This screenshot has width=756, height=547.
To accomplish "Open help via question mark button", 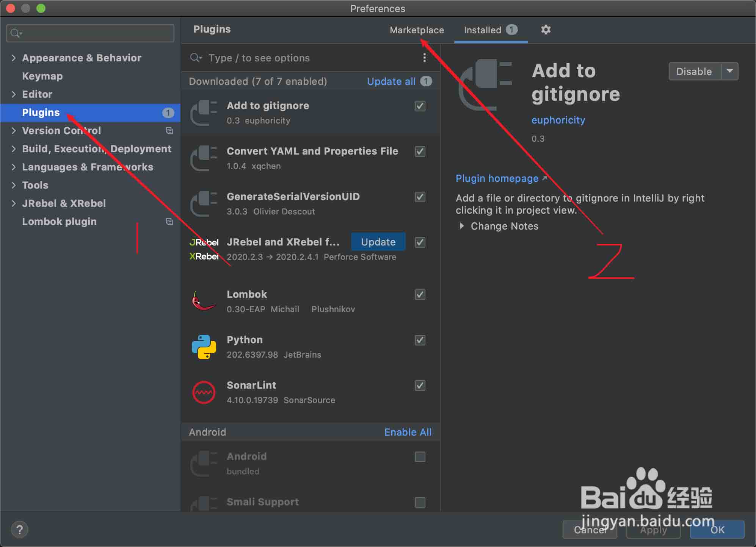I will pyautogui.click(x=20, y=529).
